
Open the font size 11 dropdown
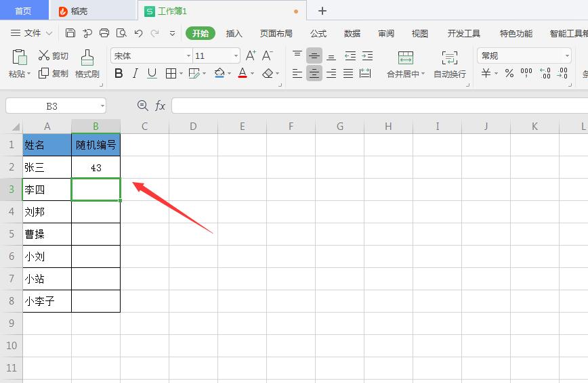click(236, 56)
